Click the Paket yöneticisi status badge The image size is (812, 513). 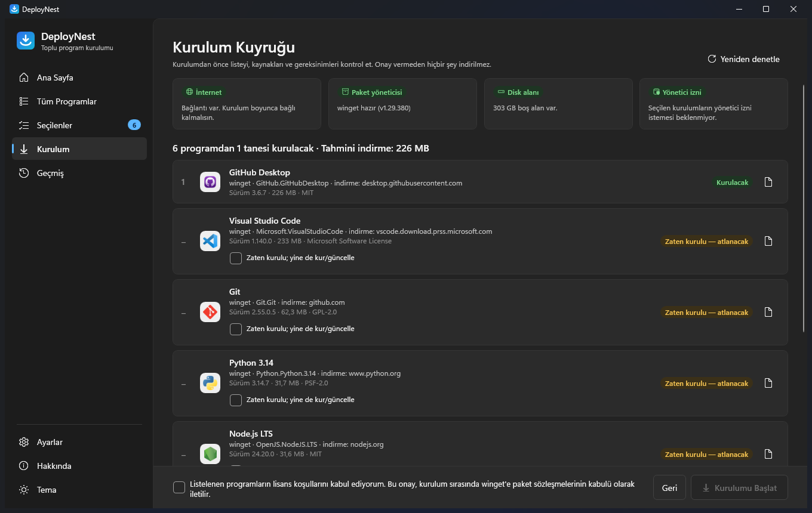[372, 92]
